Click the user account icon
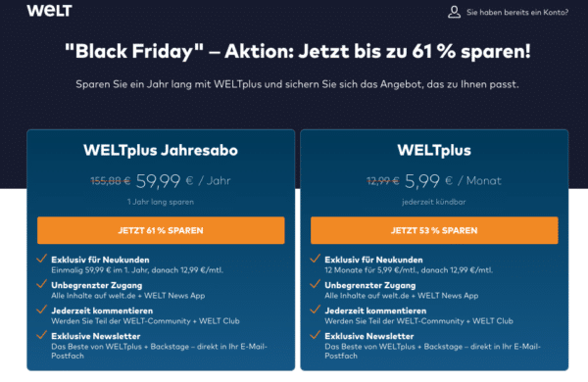 pos(454,12)
